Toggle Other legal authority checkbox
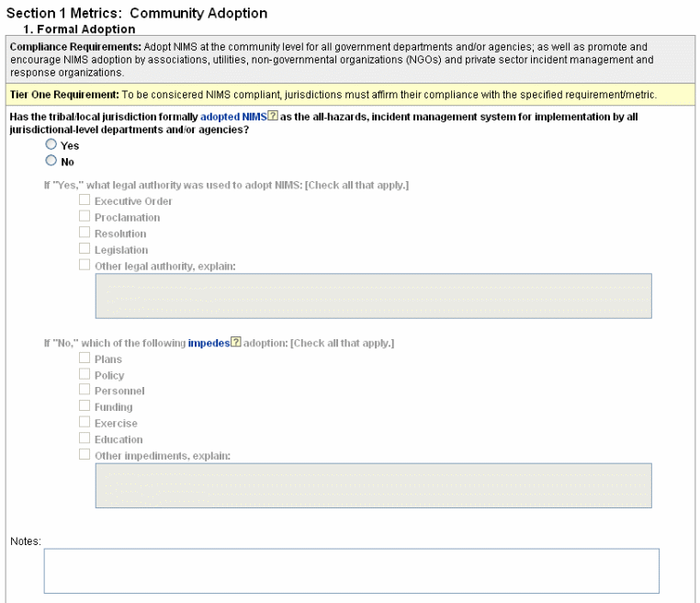Image resolution: width=700 pixels, height=603 pixels. [85, 266]
